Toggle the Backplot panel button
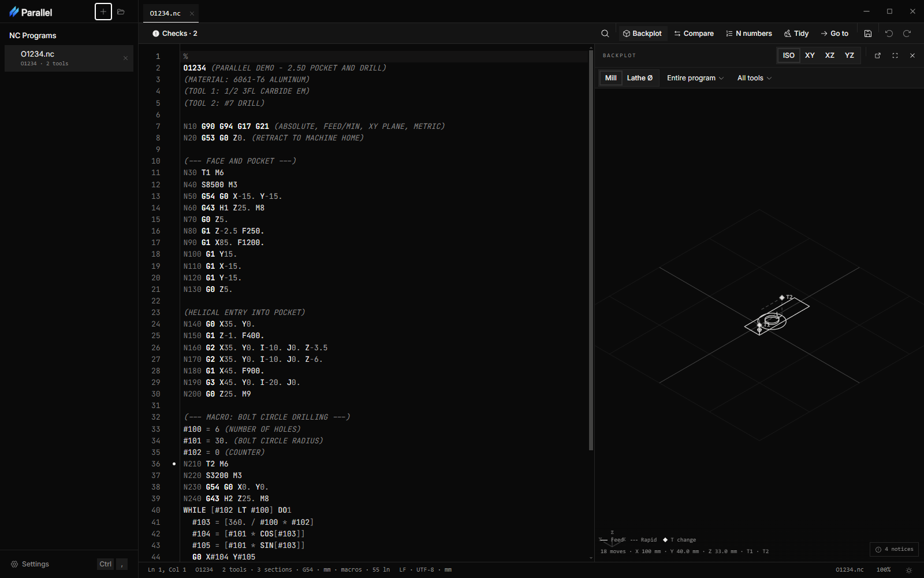 coord(642,34)
